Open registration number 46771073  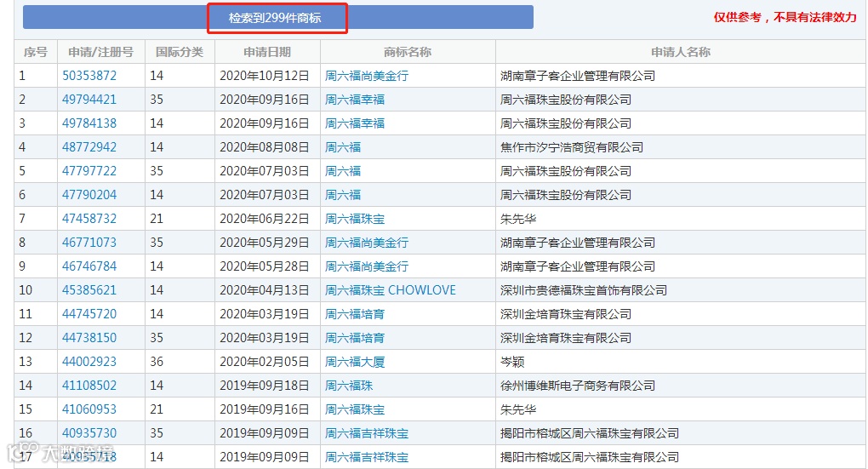coord(89,242)
